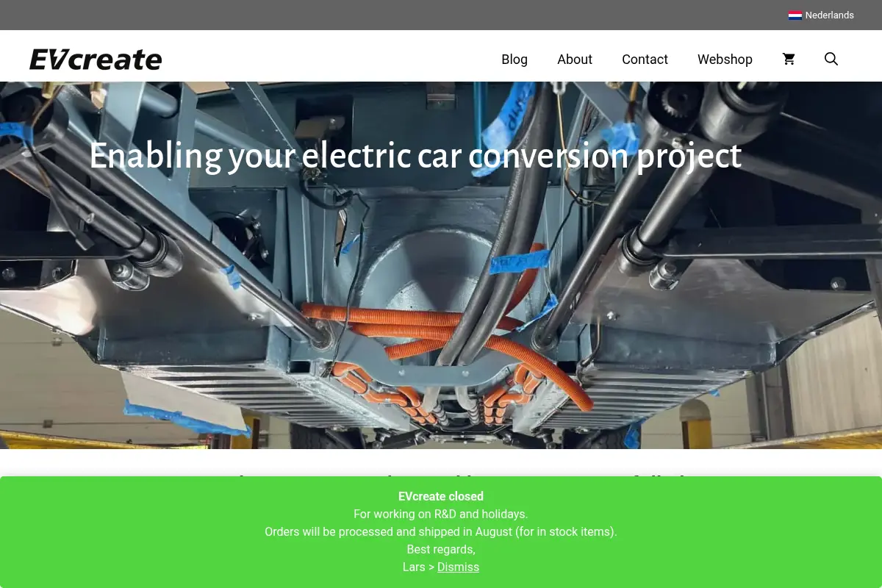Click the 'For working on R&D and holidays.' text
Image resolution: width=882 pixels, height=588 pixels.
441,514
